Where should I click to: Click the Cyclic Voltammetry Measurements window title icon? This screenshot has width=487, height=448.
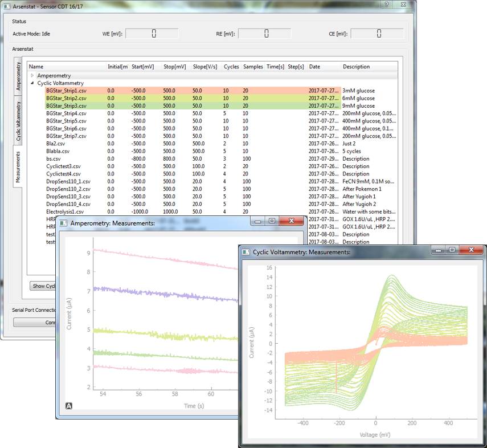pyautogui.click(x=245, y=252)
